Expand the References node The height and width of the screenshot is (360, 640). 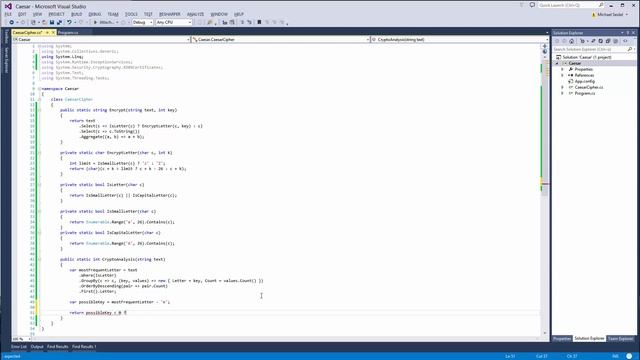tap(562, 76)
